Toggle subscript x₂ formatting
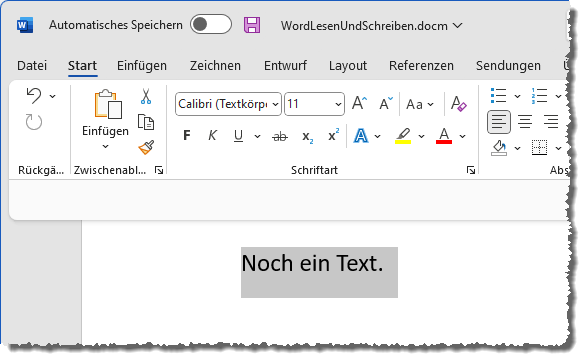 click(x=307, y=137)
